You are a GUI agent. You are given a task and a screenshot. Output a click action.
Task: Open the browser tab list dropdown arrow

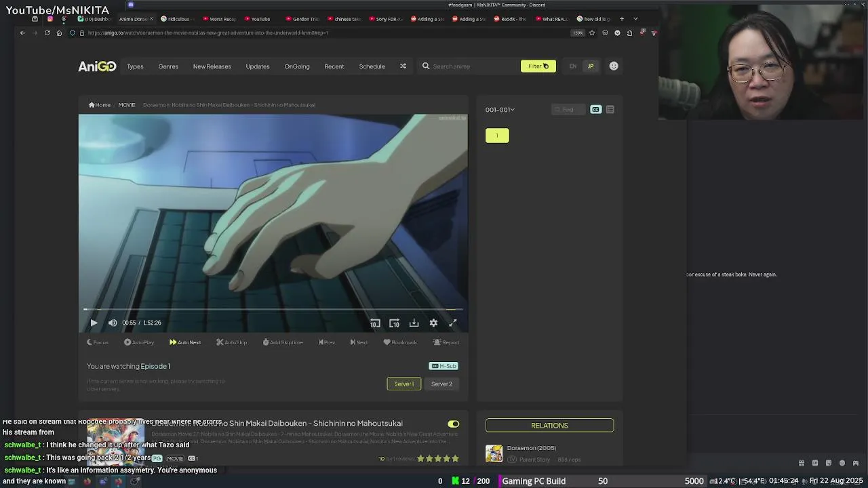(635, 19)
